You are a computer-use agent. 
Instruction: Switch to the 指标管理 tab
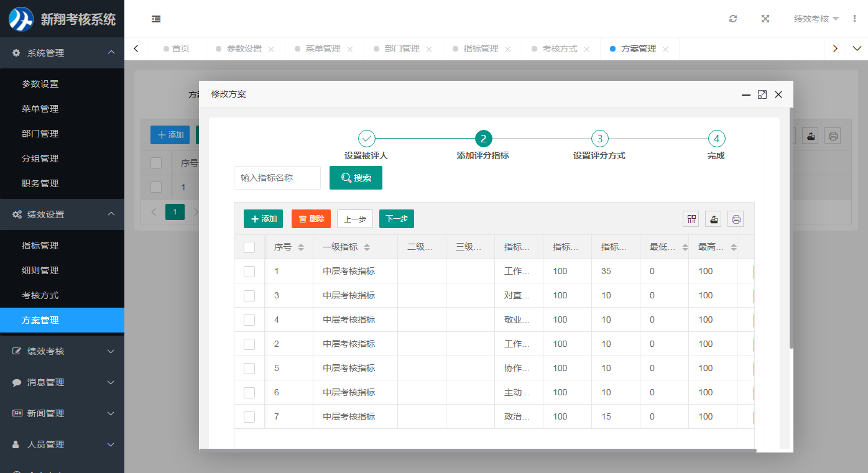(481, 48)
